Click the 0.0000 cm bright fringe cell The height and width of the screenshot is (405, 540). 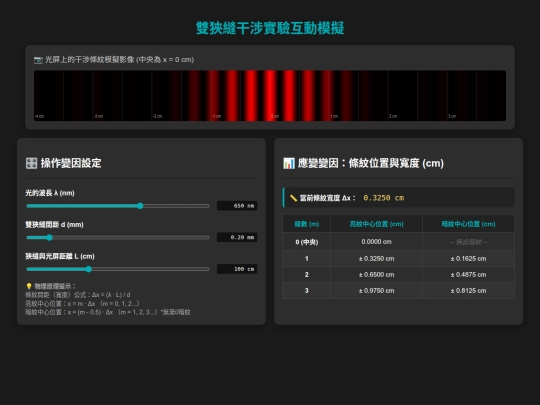click(x=376, y=242)
